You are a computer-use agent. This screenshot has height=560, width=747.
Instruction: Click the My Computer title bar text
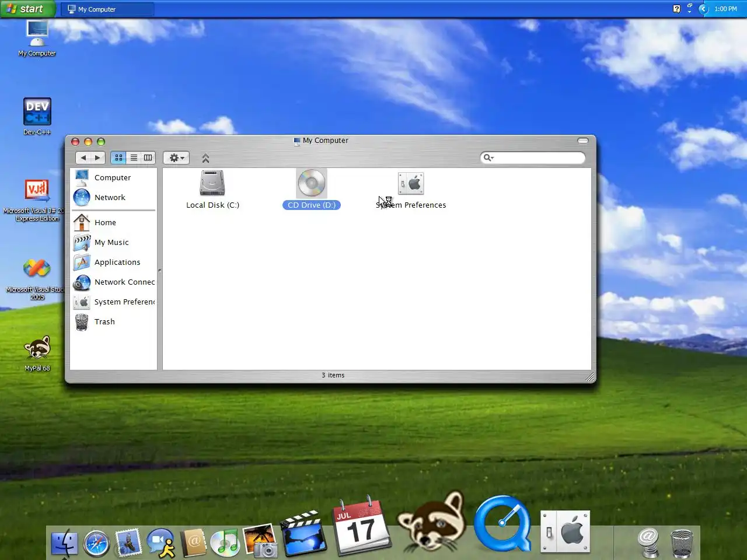coord(325,141)
